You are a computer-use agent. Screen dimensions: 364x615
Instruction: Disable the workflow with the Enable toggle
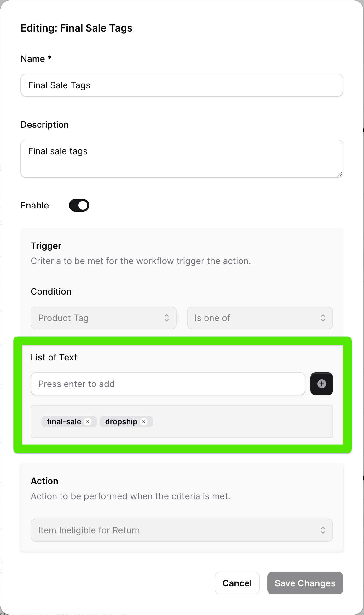click(79, 205)
